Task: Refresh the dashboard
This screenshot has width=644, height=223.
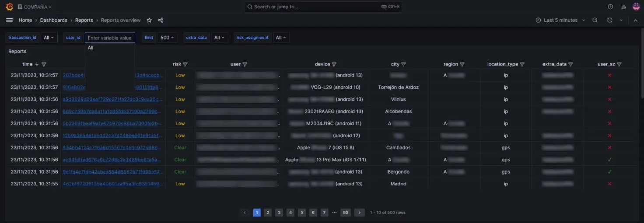Action: click(x=609, y=20)
